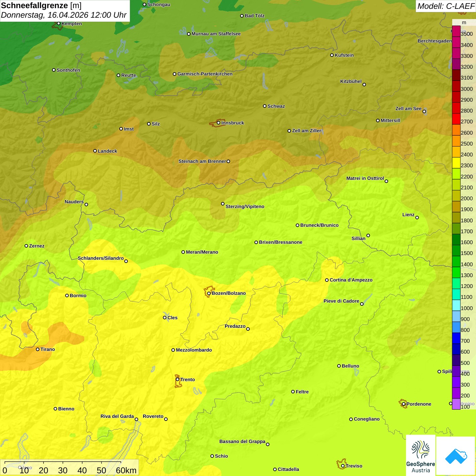Click the Bad Tölz label

(254, 16)
